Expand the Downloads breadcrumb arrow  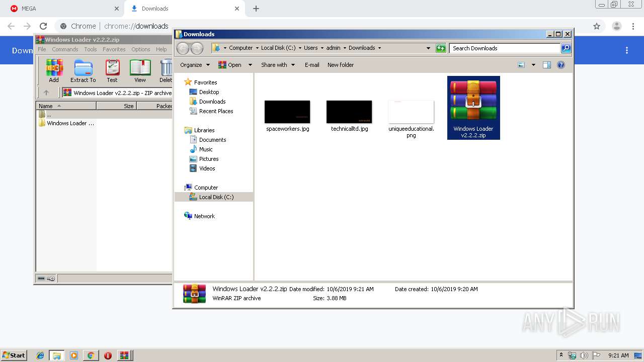[379, 48]
